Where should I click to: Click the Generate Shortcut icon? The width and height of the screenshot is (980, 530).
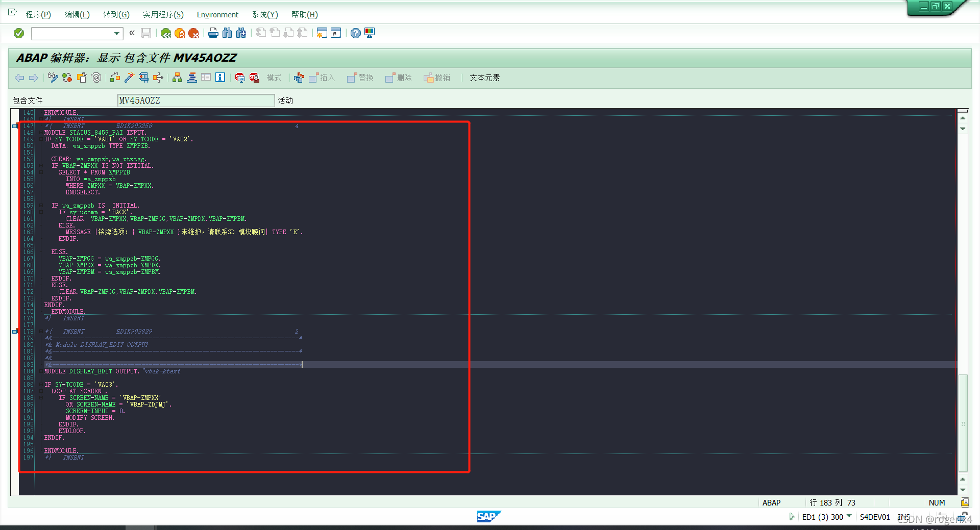[x=336, y=33]
